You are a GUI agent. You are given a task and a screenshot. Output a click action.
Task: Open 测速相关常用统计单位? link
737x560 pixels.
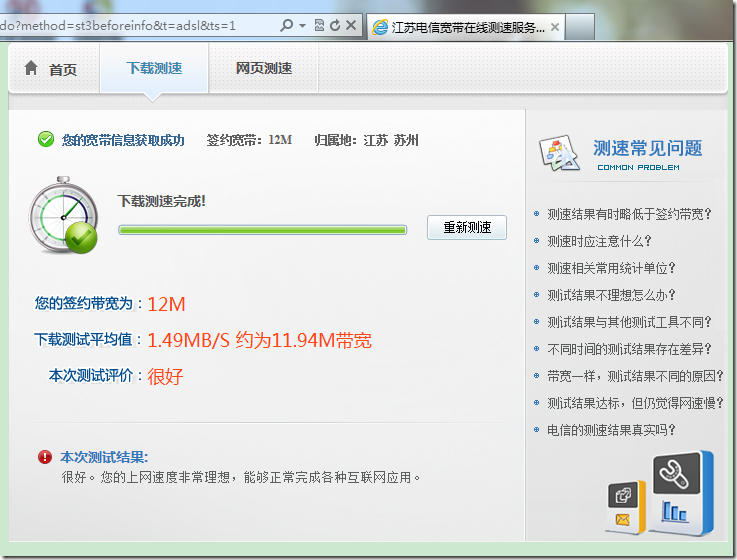tap(611, 268)
